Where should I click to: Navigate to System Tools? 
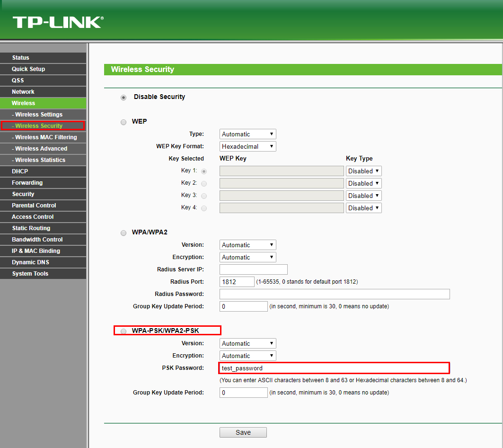[30, 274]
